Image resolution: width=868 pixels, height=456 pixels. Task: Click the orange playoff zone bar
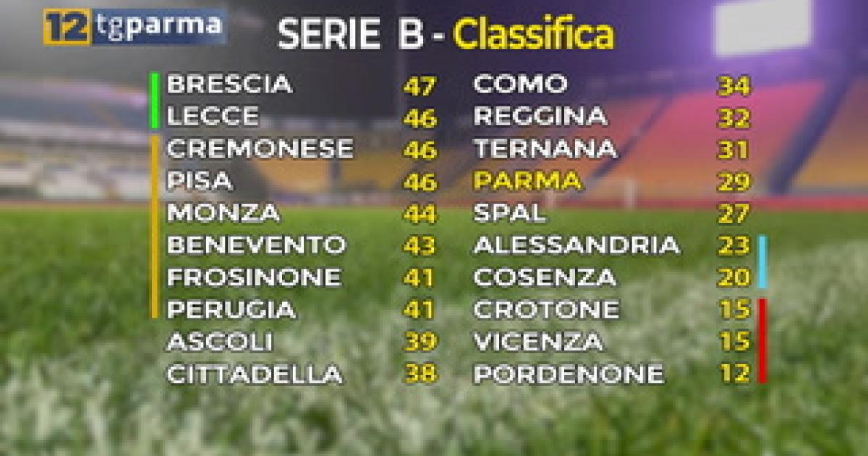pyautogui.click(x=154, y=227)
